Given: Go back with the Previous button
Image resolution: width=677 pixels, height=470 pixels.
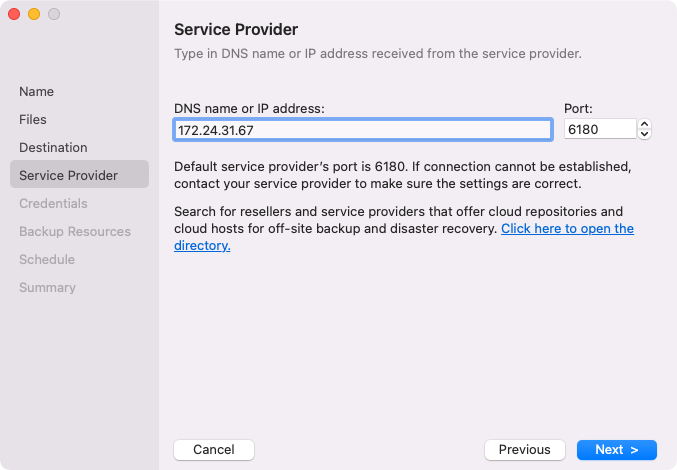Looking at the screenshot, I should click(x=524, y=450).
